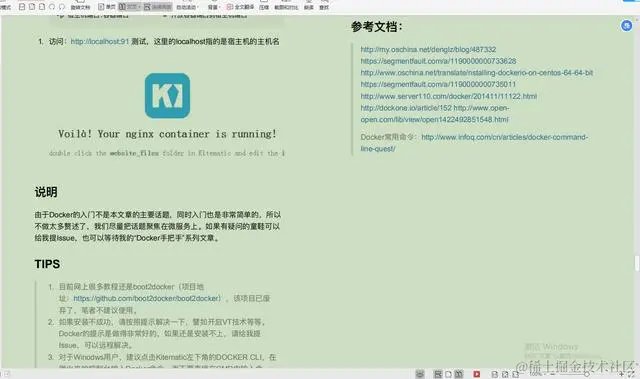Click the 'Voilà! Your nginx container is running!' text
The image size is (640, 379).
[167, 134]
